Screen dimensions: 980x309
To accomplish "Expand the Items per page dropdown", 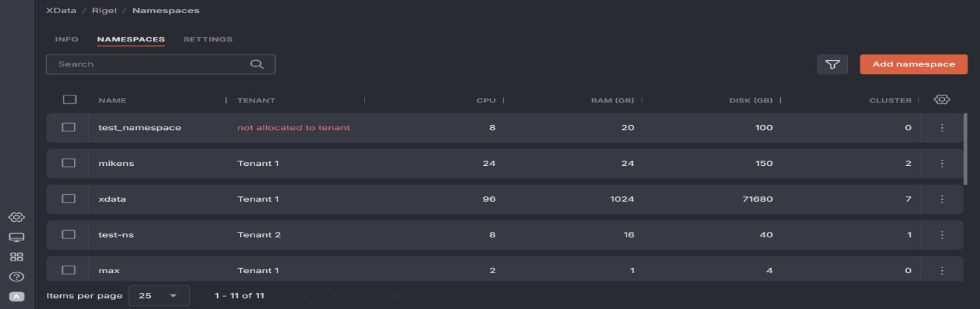I will 158,296.
